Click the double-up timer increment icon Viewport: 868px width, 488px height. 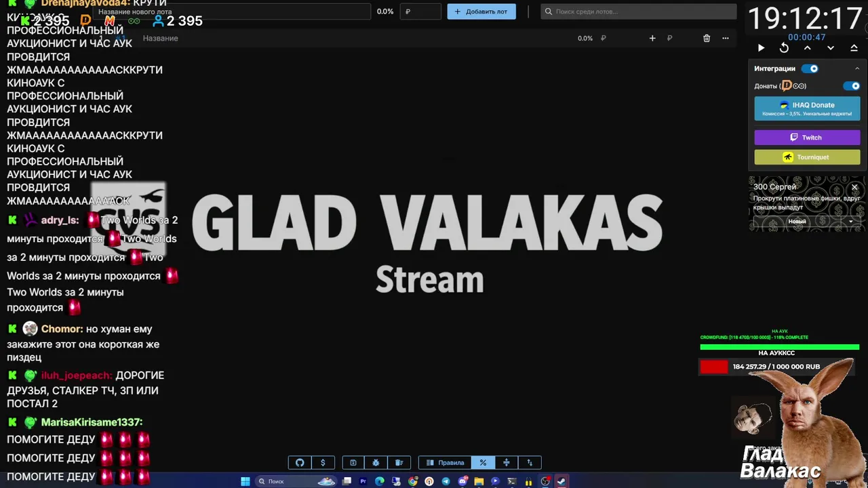[x=854, y=47]
